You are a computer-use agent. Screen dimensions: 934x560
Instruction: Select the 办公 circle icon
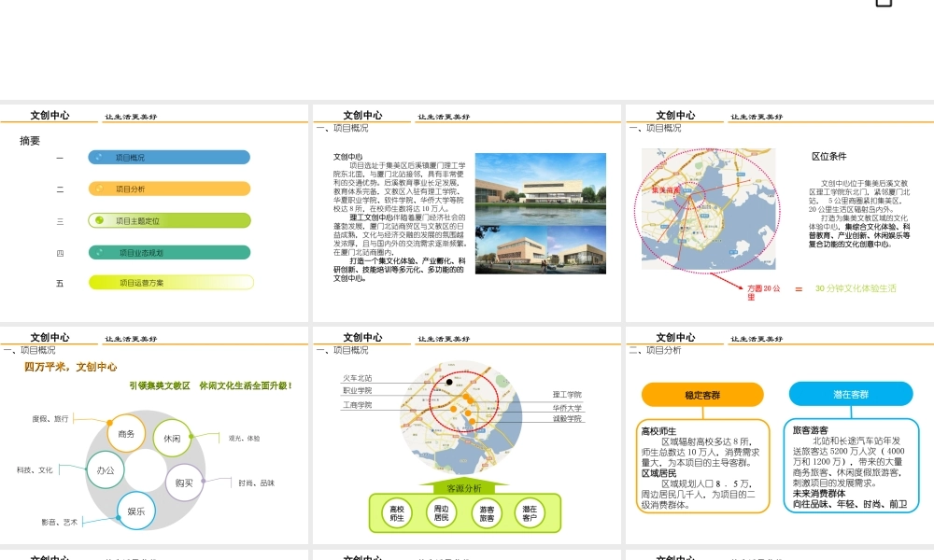pyautogui.click(x=106, y=470)
